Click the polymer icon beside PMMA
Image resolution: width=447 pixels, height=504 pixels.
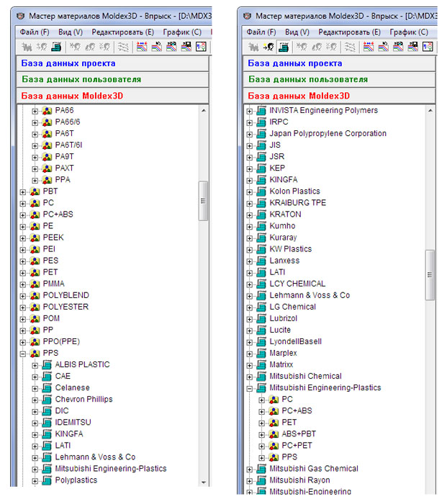[x=35, y=284]
